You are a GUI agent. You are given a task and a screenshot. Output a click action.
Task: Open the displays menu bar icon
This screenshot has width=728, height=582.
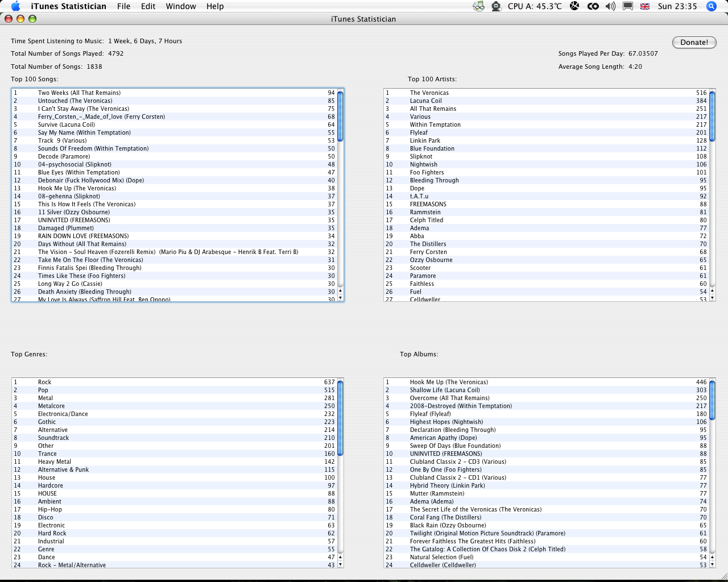[x=628, y=6]
